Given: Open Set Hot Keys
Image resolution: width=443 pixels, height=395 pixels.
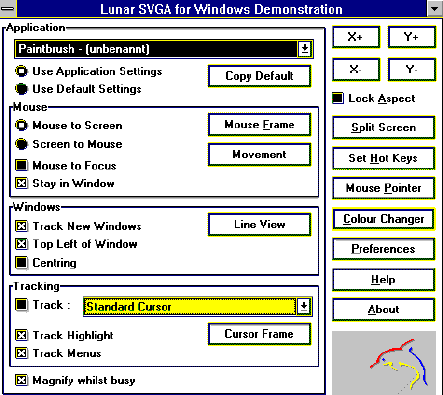Looking at the screenshot, I should (384, 158).
